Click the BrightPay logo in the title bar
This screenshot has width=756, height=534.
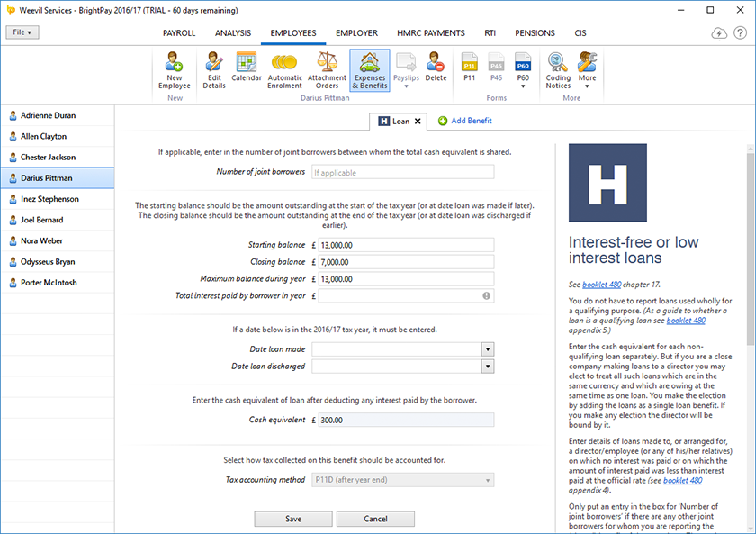[11, 10]
